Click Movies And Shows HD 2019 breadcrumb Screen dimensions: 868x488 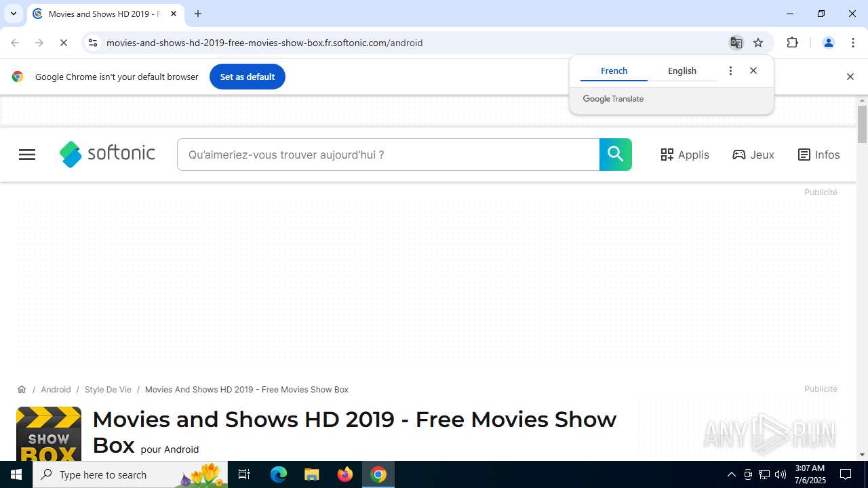pos(247,390)
